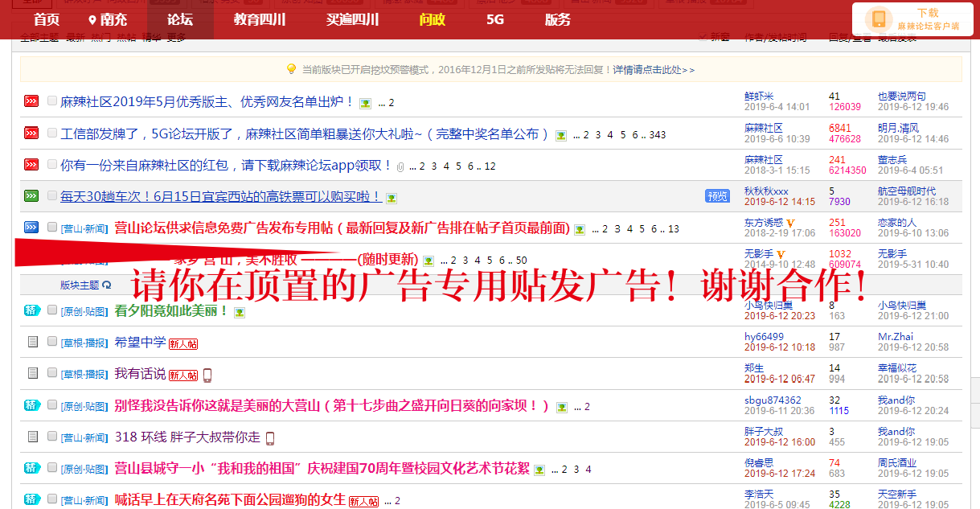Tick the checkbox for 希望中学 thread
The height and width of the screenshot is (509, 980).
coord(52,342)
